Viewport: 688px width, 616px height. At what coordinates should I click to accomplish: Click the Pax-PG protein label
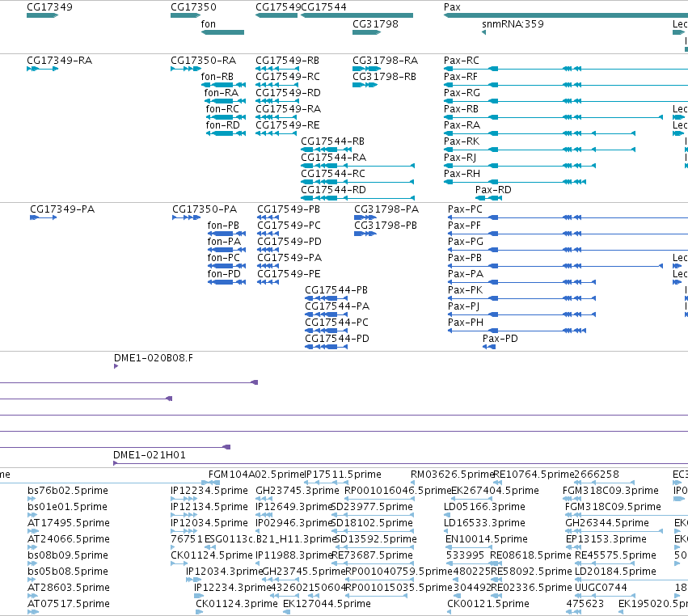click(466, 242)
